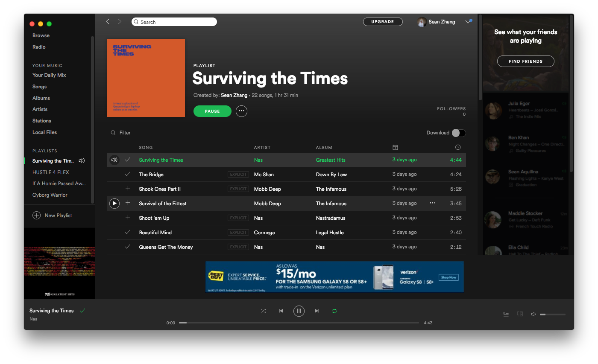
Task: Toggle the repeat button off
Action: coord(334,311)
